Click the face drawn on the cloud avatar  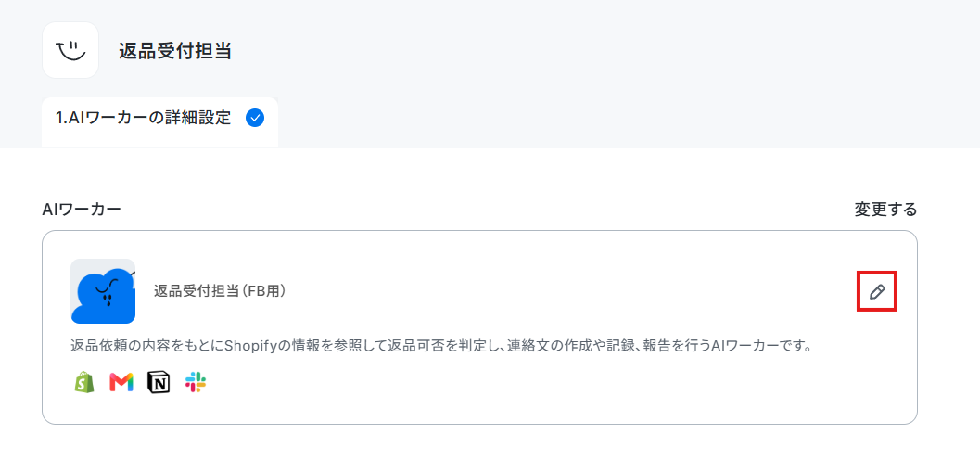pos(103,291)
